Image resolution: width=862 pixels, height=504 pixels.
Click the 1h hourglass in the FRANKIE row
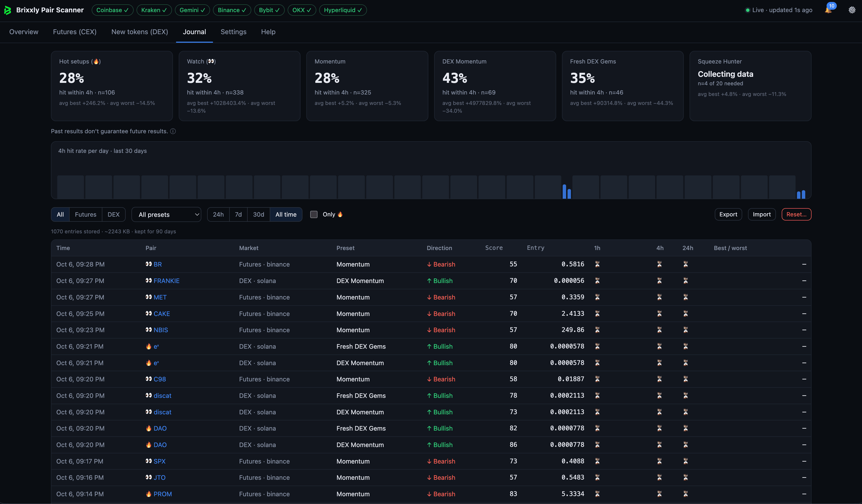click(597, 281)
